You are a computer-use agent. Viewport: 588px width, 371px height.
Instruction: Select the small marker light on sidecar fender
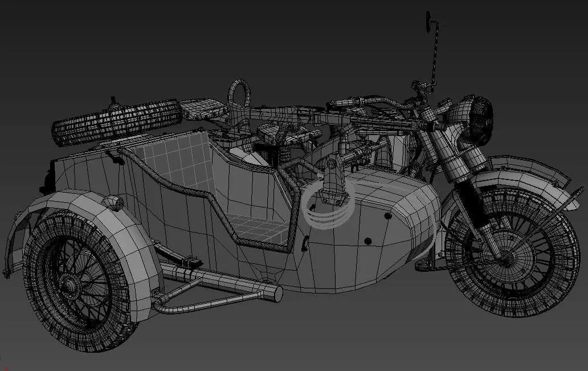pos(113,202)
